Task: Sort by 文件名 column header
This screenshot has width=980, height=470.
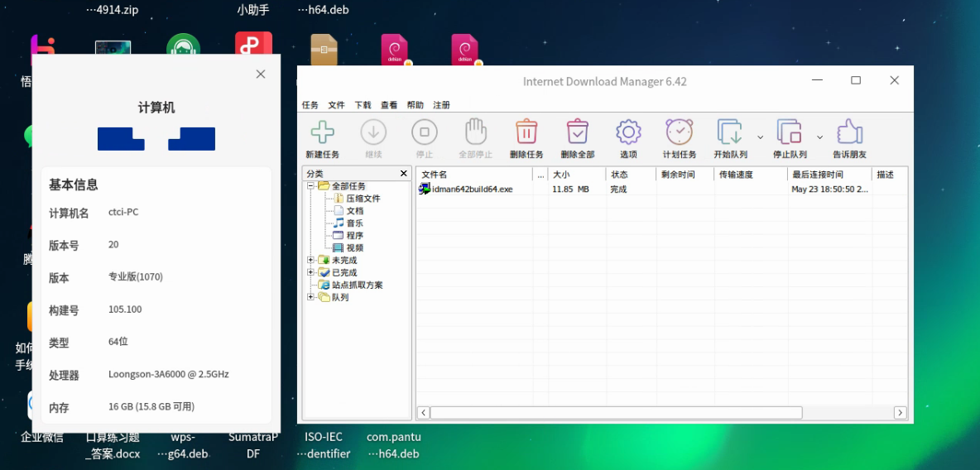Action: point(474,175)
